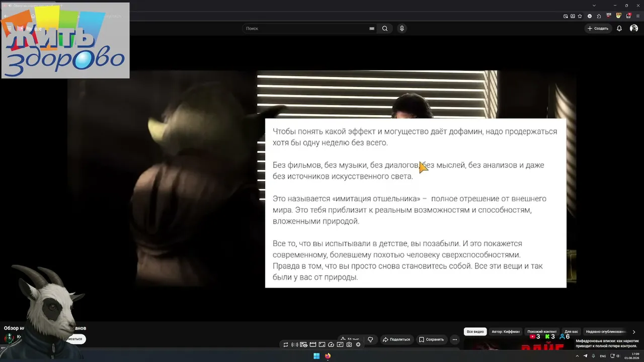Toggle the loop icon in player toolbar

(x=286, y=344)
